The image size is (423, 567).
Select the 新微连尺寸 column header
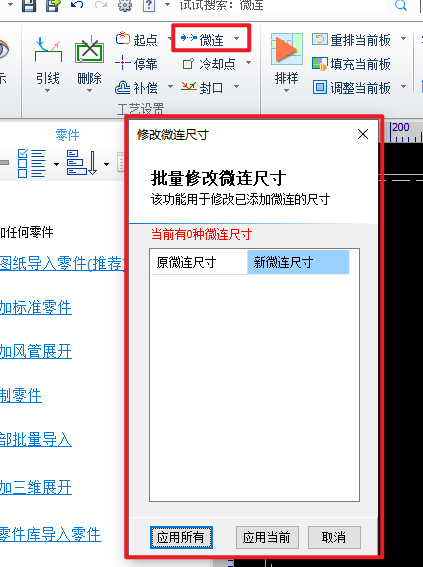[x=298, y=262]
